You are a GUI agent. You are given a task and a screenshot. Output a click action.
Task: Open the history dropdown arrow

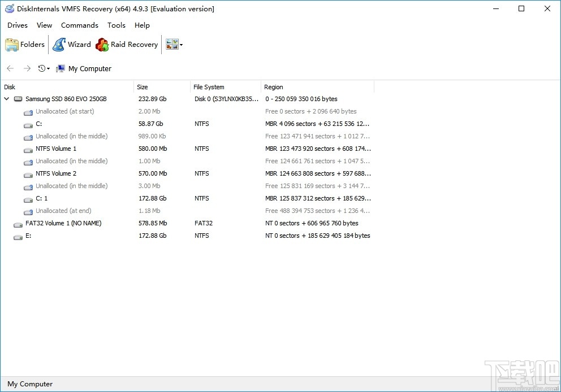point(48,68)
